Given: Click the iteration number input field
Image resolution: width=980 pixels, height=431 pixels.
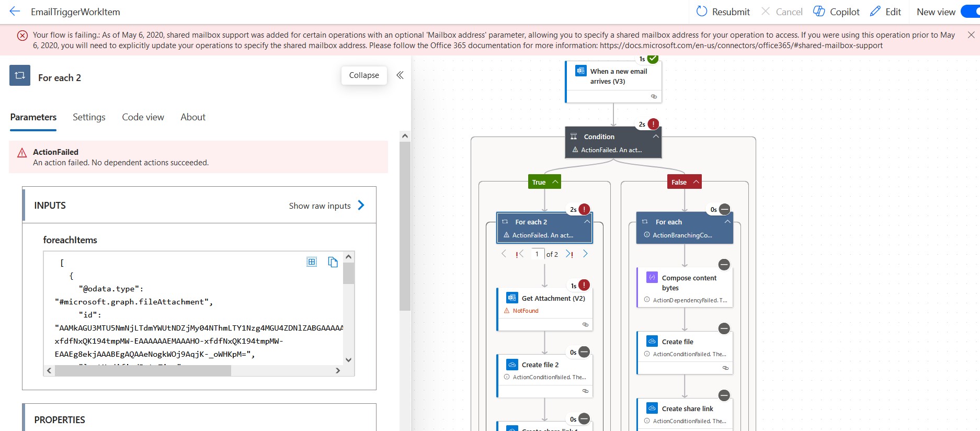Looking at the screenshot, I should click(537, 254).
